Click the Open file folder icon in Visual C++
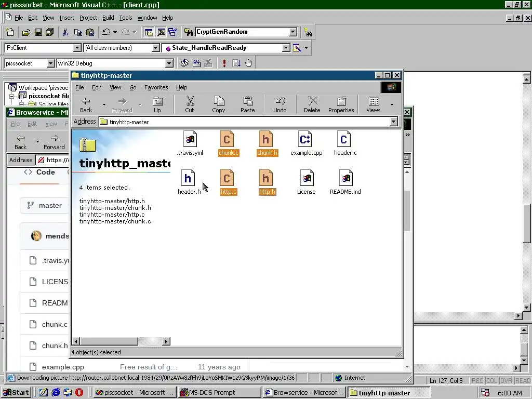 click(26, 32)
